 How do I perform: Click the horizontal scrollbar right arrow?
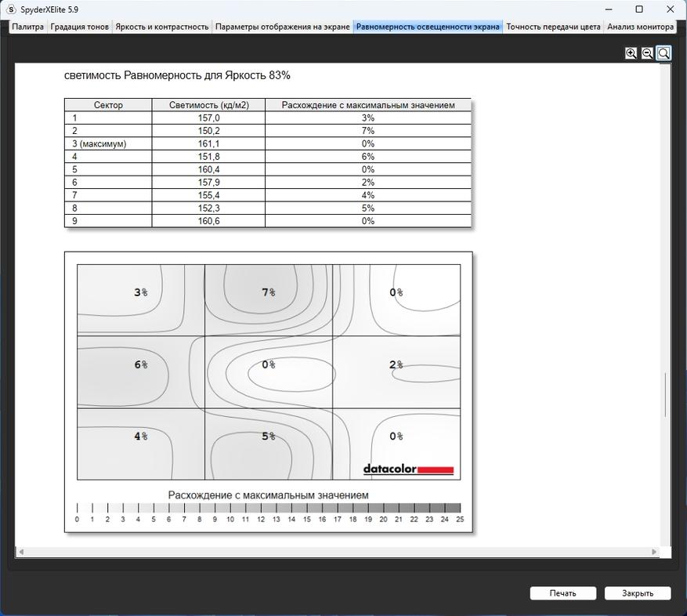(654, 552)
